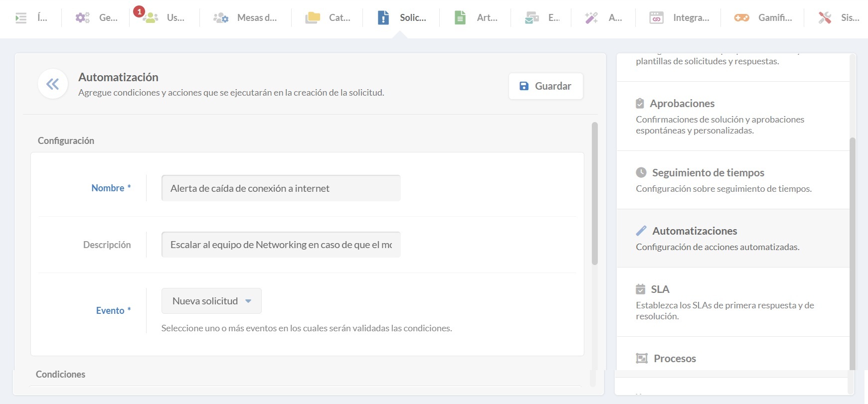Screen dimensions: 868x404
Task: Open the magic wand icon tab
Action: [591, 18]
